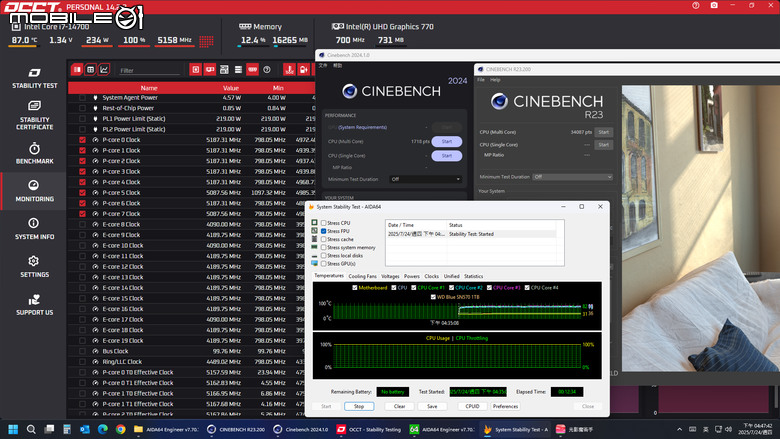Start CPU (Single Core) test in Cinebench R23
This screenshot has width=780, height=439.
(603, 145)
